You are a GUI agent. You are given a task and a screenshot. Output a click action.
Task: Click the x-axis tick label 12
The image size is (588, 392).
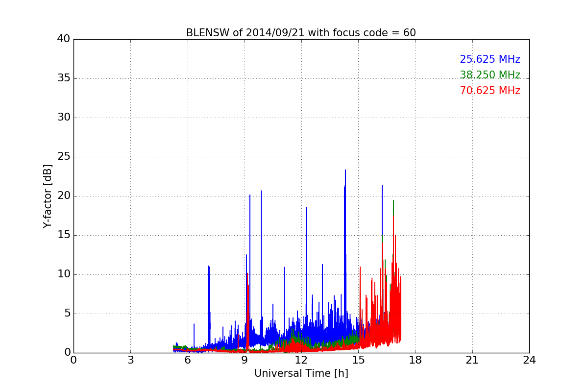pyautogui.click(x=301, y=360)
